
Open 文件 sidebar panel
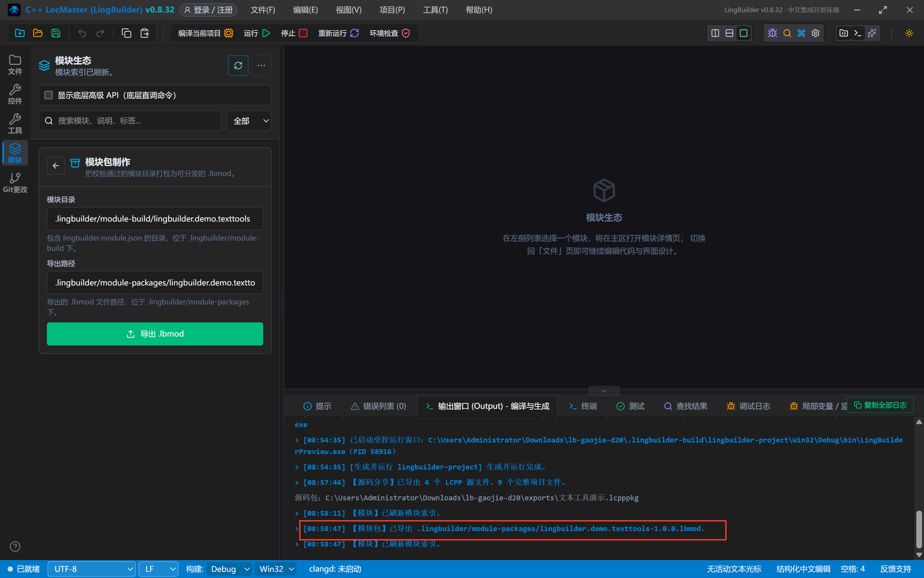[x=15, y=65]
